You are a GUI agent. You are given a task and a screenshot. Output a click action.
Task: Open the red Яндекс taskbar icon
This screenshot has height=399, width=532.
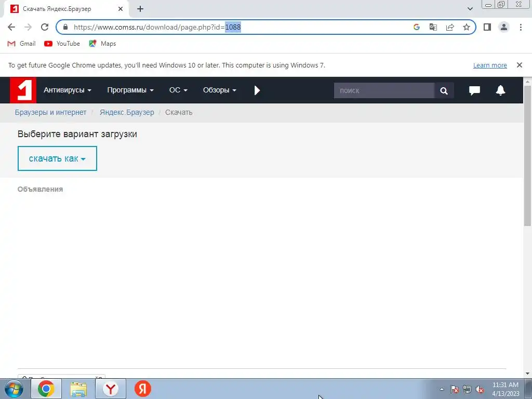point(142,389)
